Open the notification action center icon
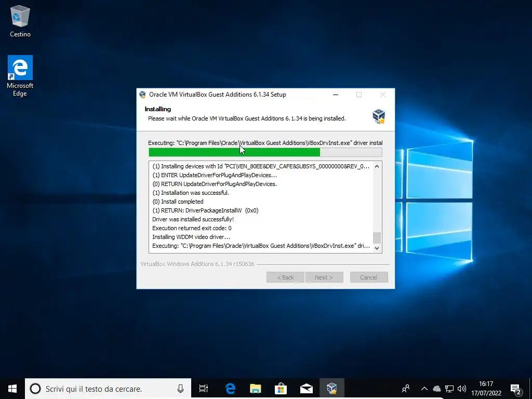Viewport: 532px width, 399px height. coord(516,389)
